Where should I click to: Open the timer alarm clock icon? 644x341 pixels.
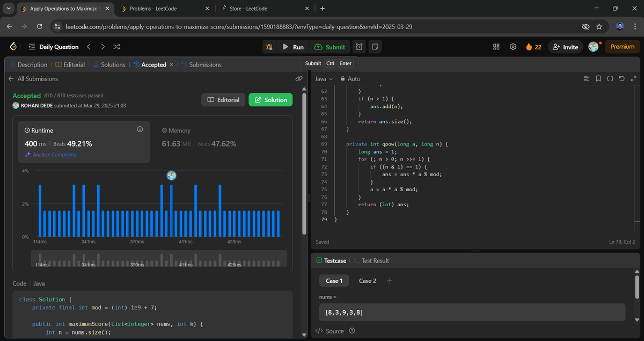[x=360, y=47]
